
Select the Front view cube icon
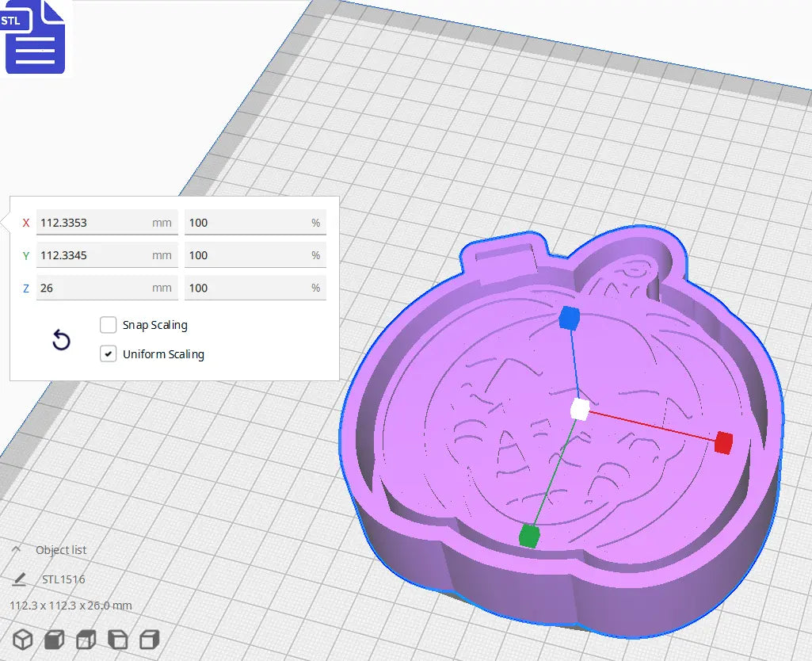click(x=53, y=640)
